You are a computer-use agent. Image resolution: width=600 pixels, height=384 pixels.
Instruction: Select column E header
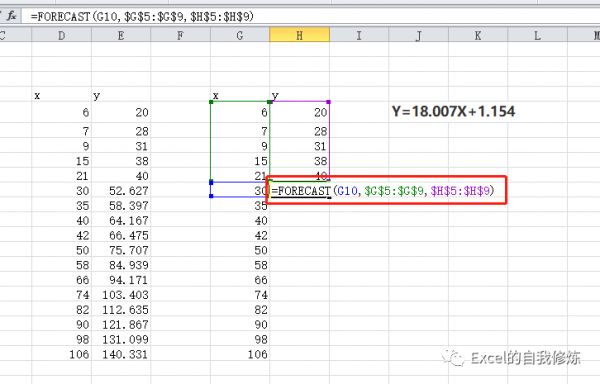[121, 35]
